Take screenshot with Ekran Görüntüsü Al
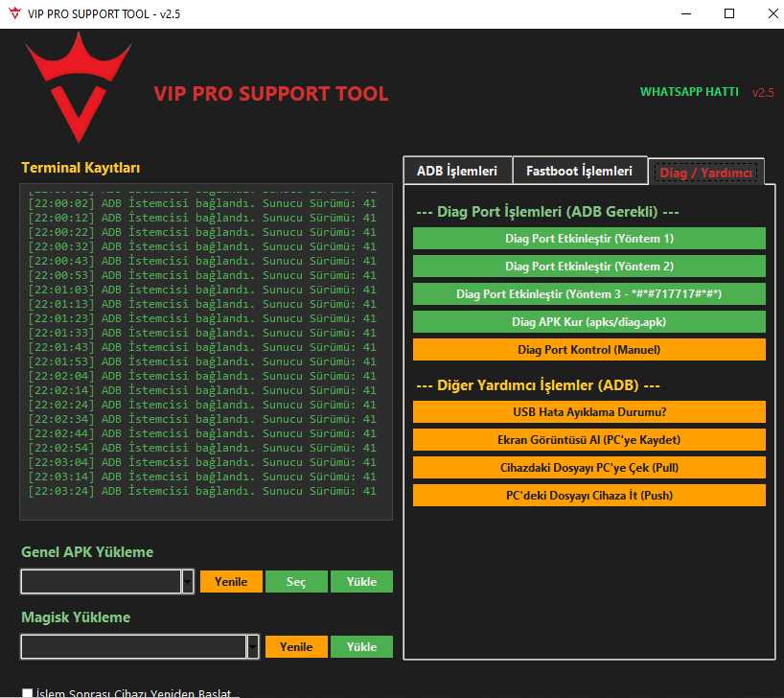The height and width of the screenshot is (698, 784). [588, 440]
